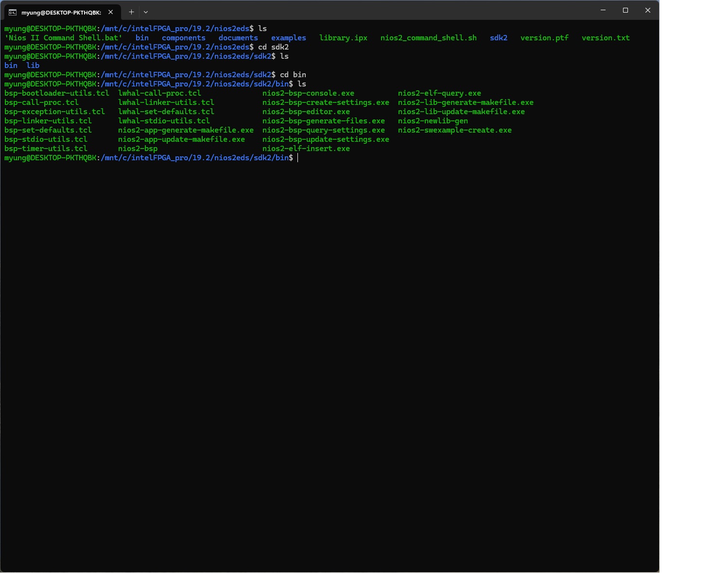Click "bsp-bootloader-utils.tcl" in the listing

57,93
